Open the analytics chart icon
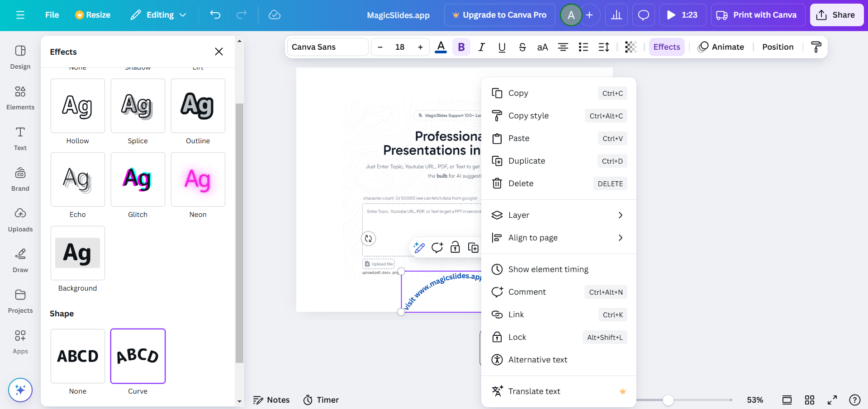The height and width of the screenshot is (409, 868). [617, 15]
